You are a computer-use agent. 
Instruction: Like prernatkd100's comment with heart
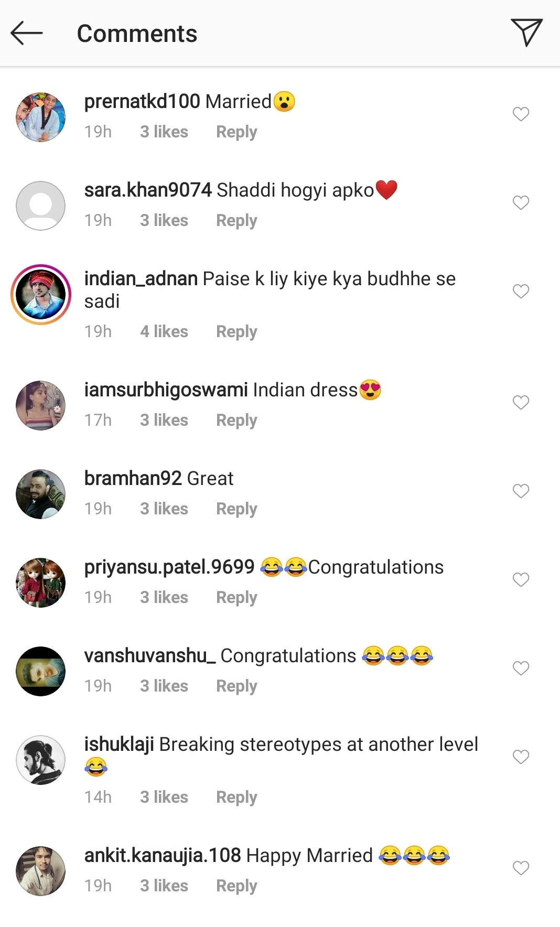pyautogui.click(x=521, y=114)
